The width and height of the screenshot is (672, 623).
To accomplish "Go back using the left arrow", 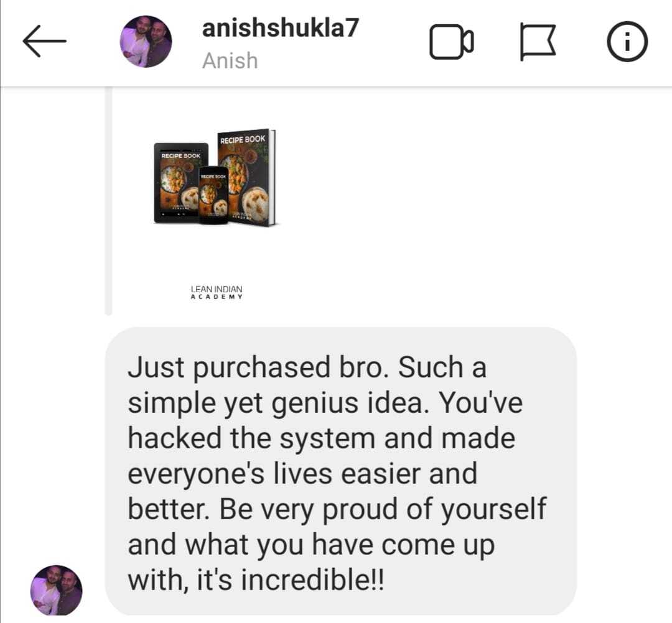I will tap(45, 41).
